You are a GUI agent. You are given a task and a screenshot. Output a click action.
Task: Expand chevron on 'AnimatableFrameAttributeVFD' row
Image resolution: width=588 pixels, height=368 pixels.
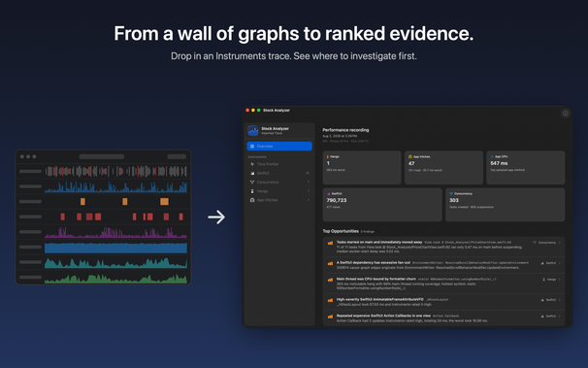(x=560, y=300)
